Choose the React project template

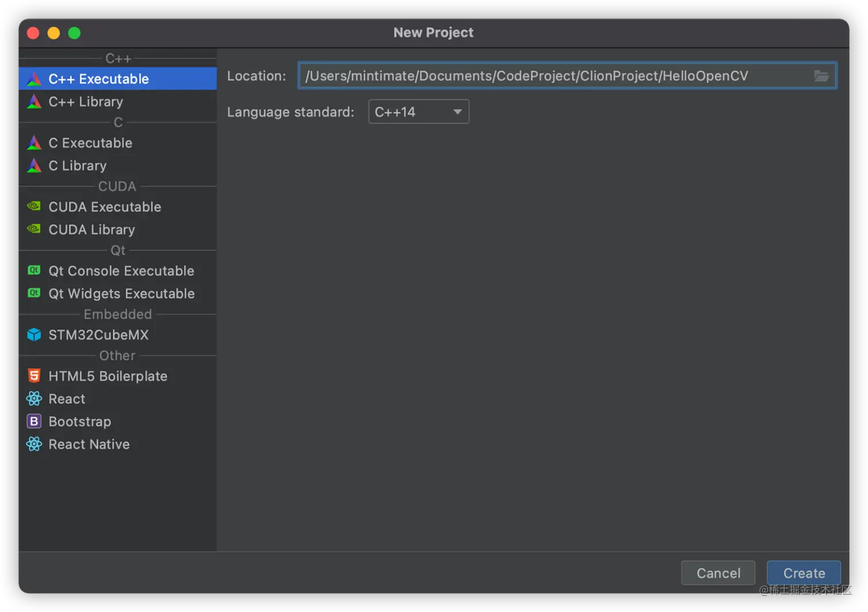(67, 398)
